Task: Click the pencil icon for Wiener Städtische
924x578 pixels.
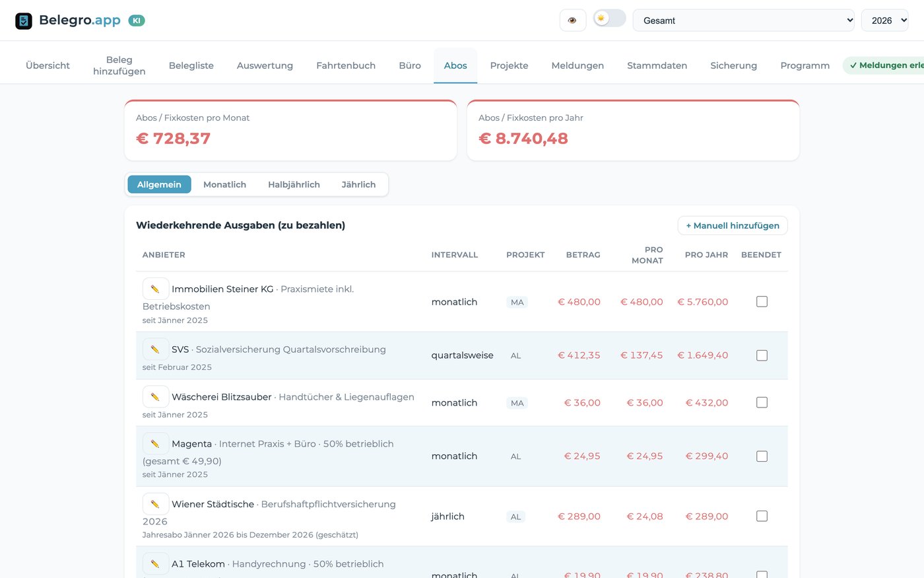Action: tap(155, 504)
